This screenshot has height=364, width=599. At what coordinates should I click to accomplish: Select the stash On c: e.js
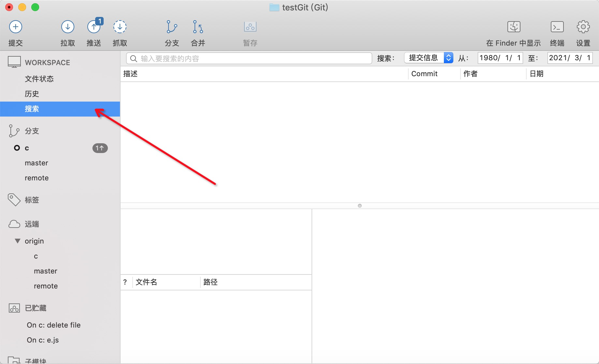click(x=43, y=340)
